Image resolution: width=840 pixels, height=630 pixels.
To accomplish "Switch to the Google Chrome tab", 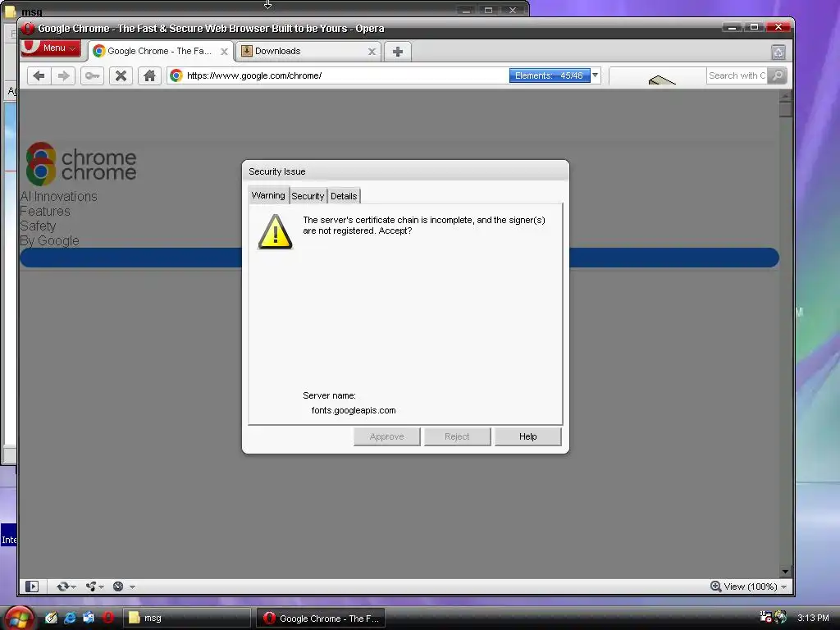I will point(160,52).
